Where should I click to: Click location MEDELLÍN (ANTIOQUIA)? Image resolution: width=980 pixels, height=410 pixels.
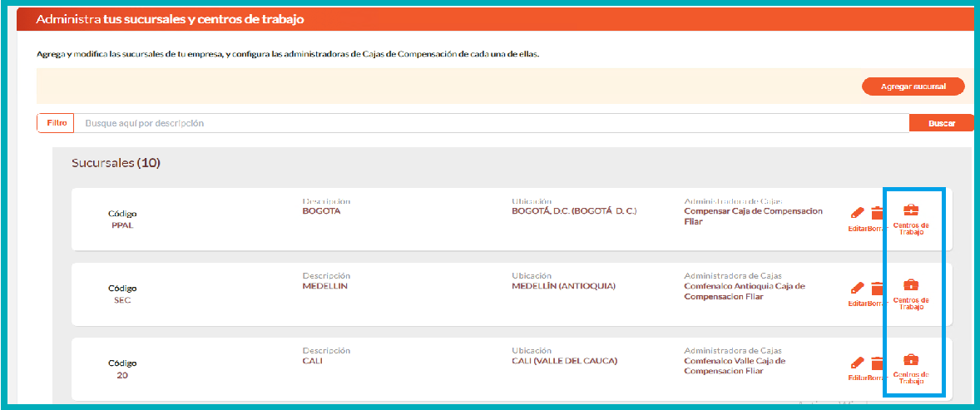tap(563, 286)
